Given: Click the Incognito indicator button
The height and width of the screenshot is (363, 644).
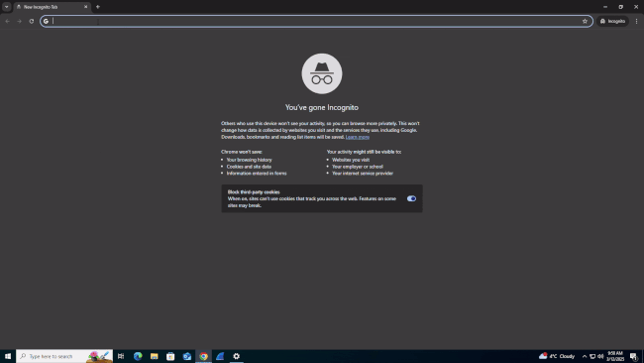Looking at the screenshot, I should (x=612, y=21).
